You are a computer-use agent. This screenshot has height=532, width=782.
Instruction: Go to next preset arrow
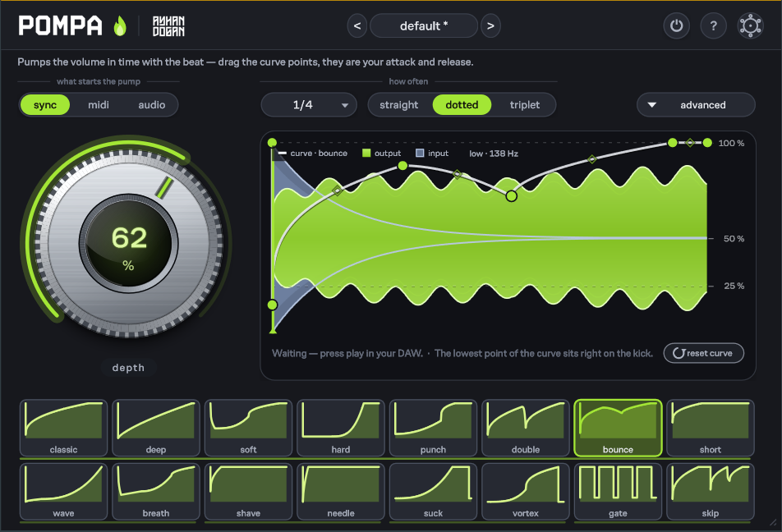[x=490, y=25]
